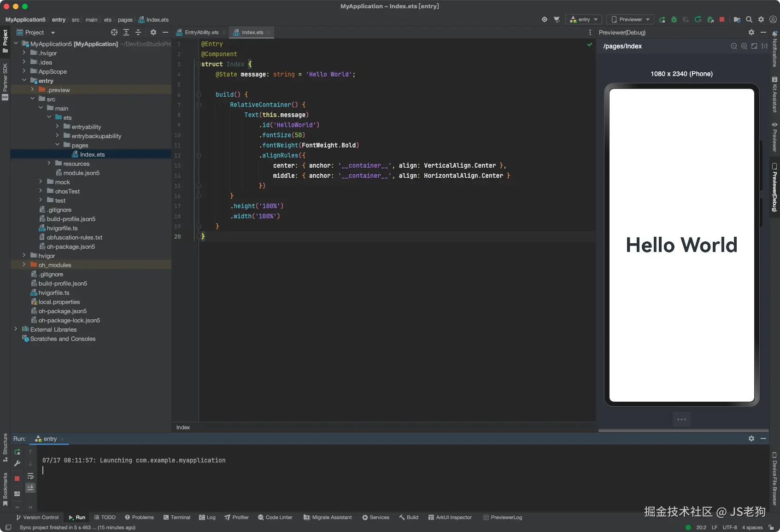This screenshot has width=780, height=532.
Task: Toggle soft-wrap in Run console
Action: 30,476
